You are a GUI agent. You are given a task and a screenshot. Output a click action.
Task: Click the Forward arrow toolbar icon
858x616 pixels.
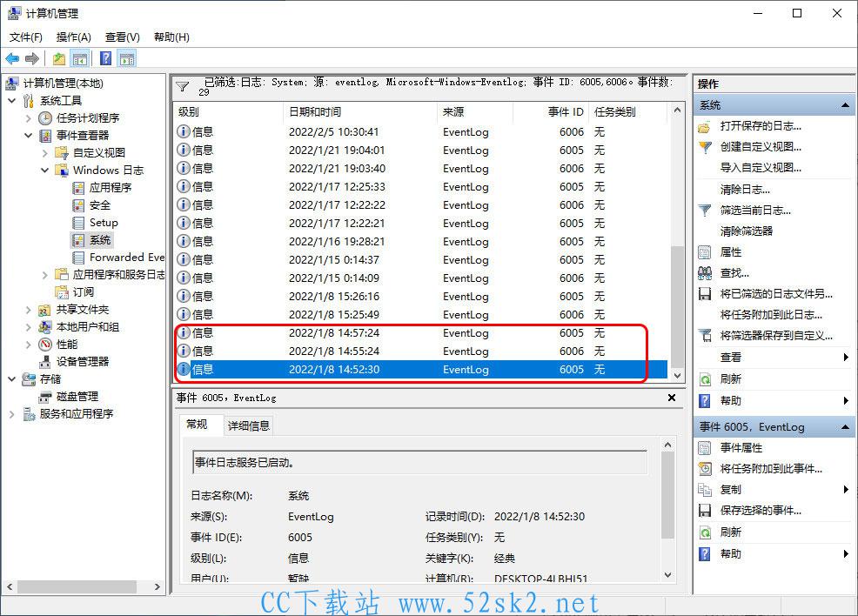tap(32, 58)
